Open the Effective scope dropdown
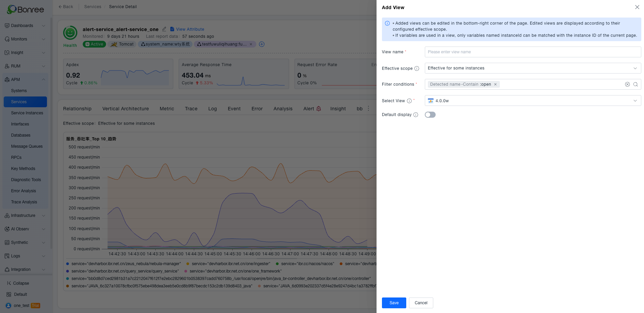This screenshot has width=644, height=313. [533, 68]
